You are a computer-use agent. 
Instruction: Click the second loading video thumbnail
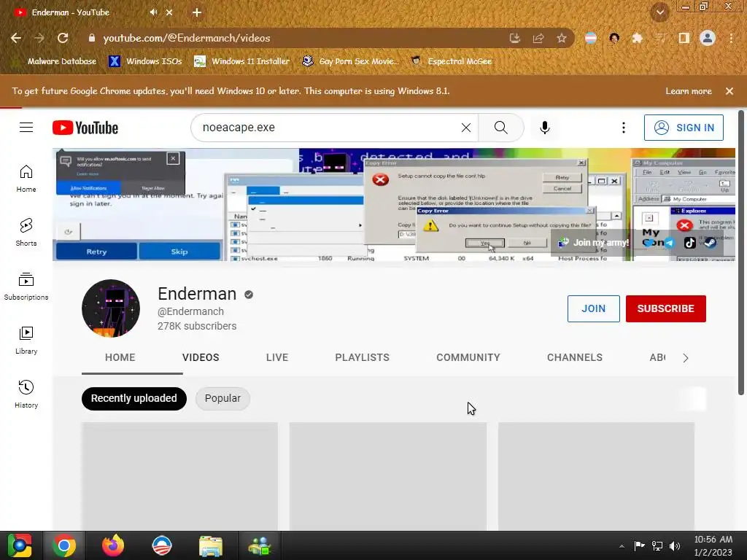click(x=388, y=476)
